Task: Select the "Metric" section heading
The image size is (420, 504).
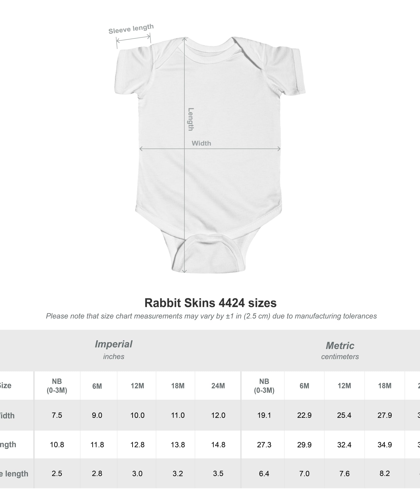Action: [340, 346]
